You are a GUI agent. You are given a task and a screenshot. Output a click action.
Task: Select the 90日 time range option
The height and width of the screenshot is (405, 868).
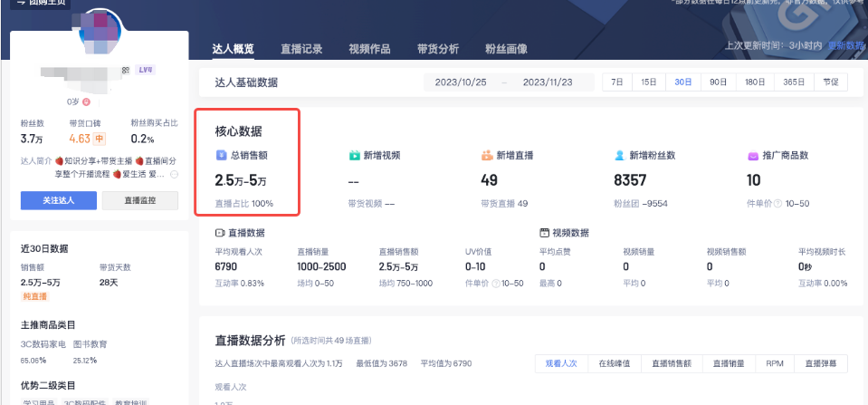coord(718,82)
